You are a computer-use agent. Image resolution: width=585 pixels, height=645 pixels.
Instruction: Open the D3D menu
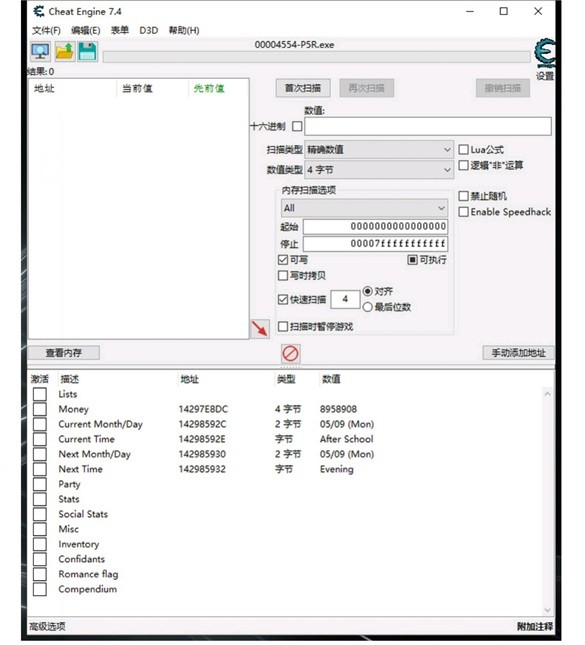[x=149, y=30]
